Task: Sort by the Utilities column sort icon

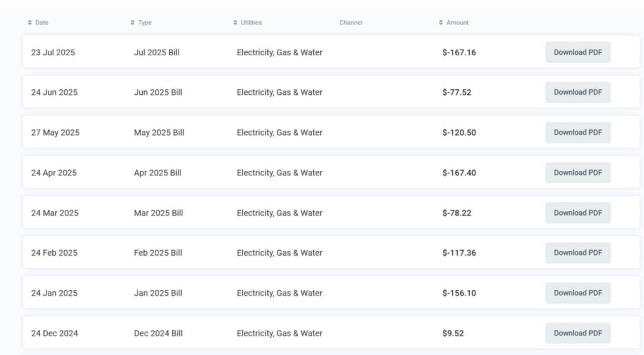Action: pos(235,23)
